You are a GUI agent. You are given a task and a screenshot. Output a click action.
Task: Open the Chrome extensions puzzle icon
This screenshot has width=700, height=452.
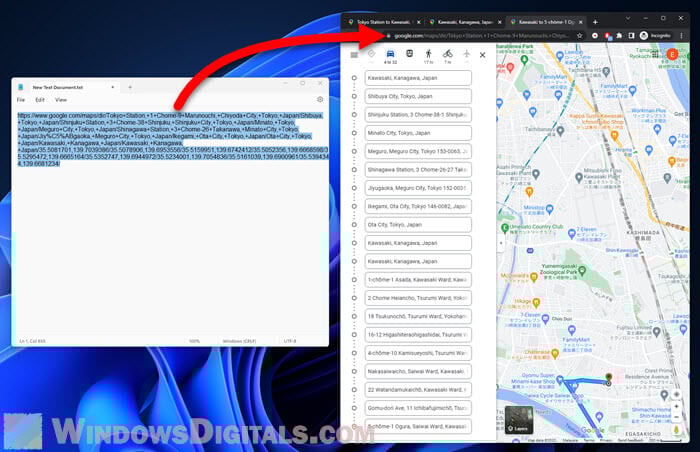pyautogui.click(x=619, y=35)
